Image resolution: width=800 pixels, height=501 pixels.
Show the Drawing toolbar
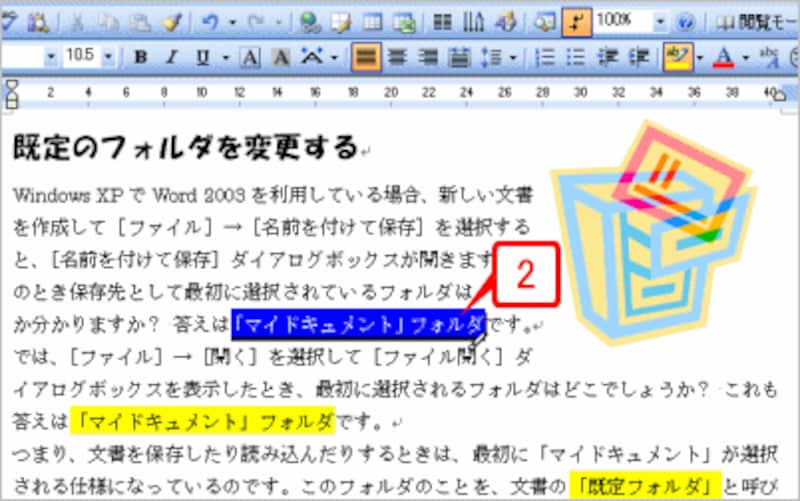506,22
